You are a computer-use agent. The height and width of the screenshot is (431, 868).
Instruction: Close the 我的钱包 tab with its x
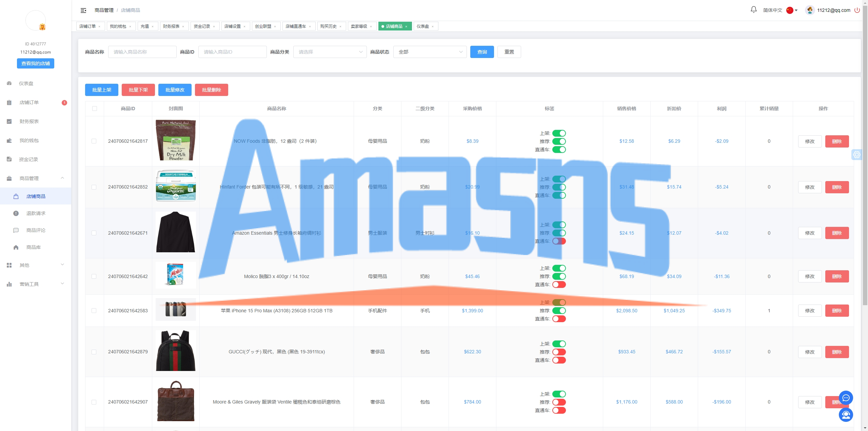pos(130,26)
